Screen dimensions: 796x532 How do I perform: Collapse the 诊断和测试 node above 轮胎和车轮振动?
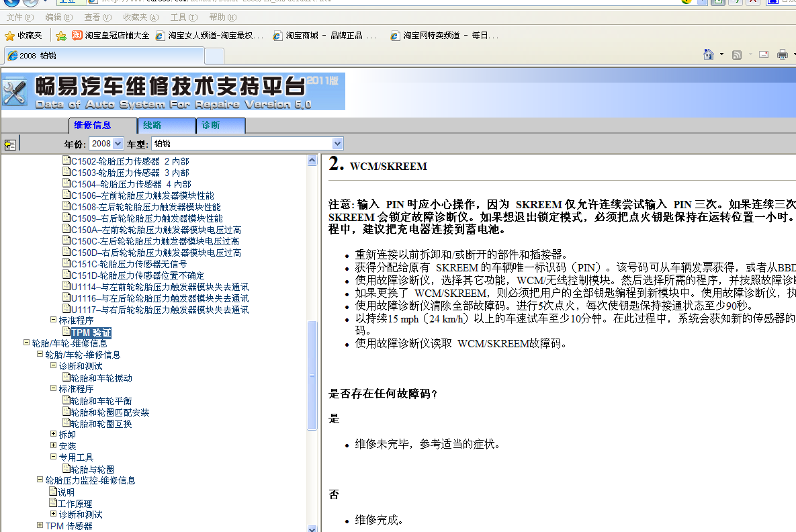point(53,365)
